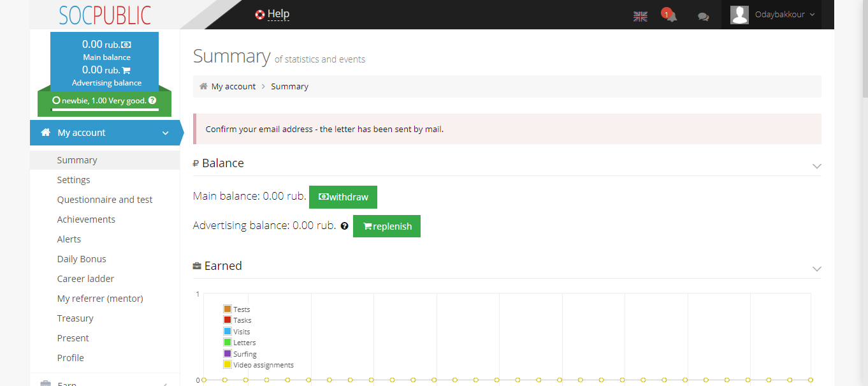Click the withdraw button

coord(343,197)
